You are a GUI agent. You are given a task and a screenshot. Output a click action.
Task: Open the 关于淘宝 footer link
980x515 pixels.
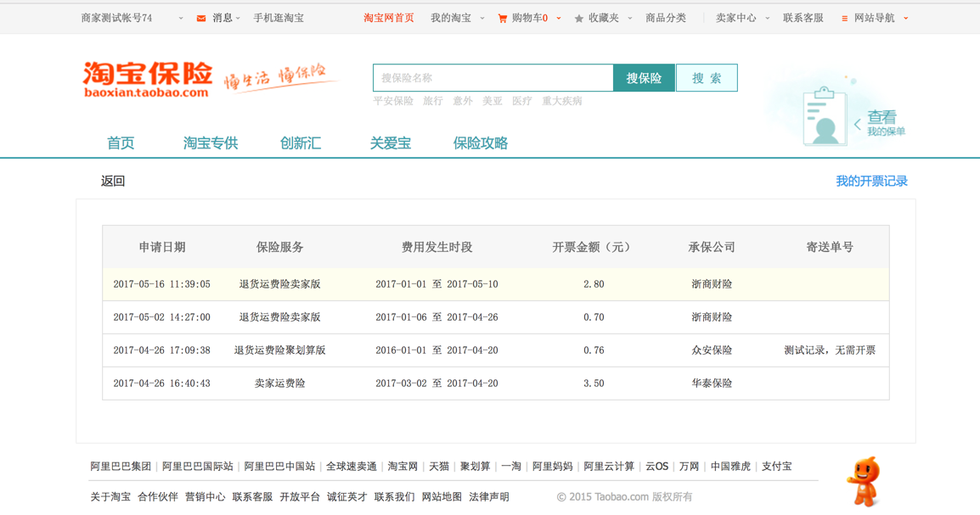pyautogui.click(x=110, y=497)
